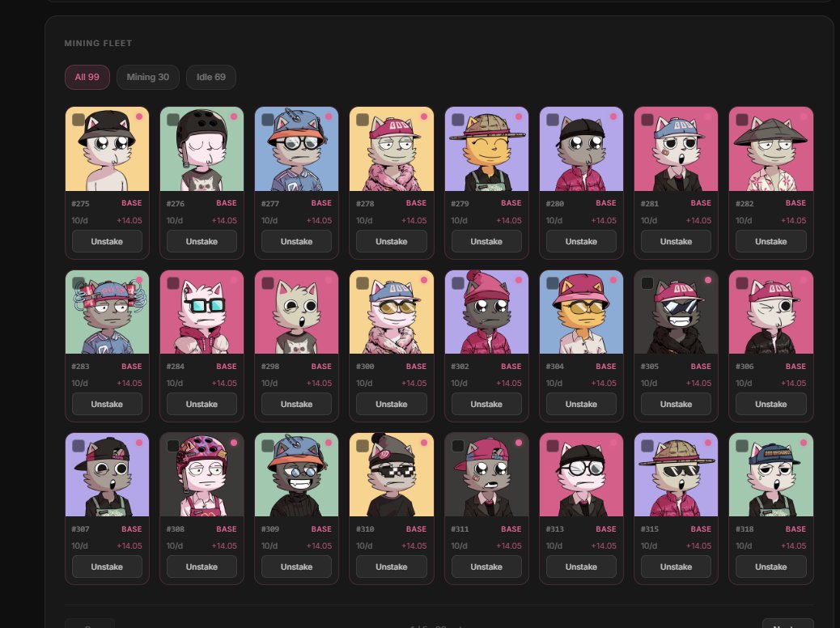Tick the checkbox on card #275
This screenshot has height=628, width=840.
(78, 120)
